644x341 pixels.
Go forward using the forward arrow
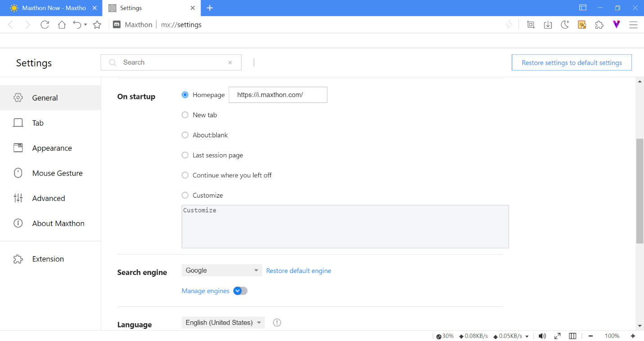pos(27,25)
